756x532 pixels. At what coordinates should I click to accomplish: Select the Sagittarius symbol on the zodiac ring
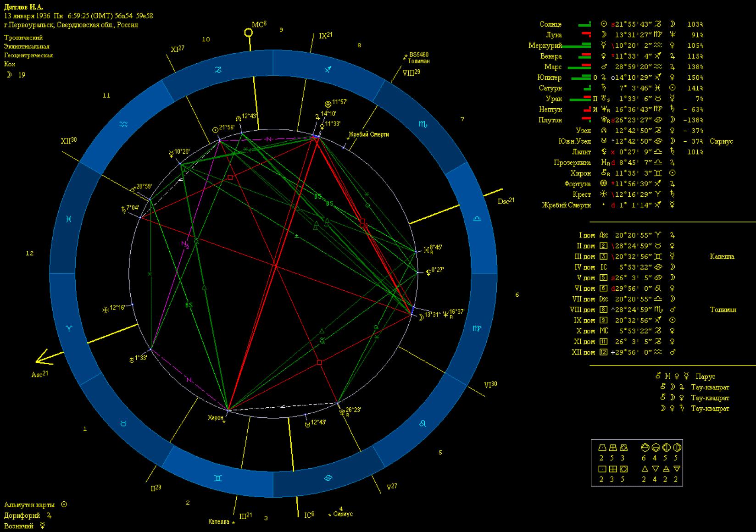tap(328, 70)
